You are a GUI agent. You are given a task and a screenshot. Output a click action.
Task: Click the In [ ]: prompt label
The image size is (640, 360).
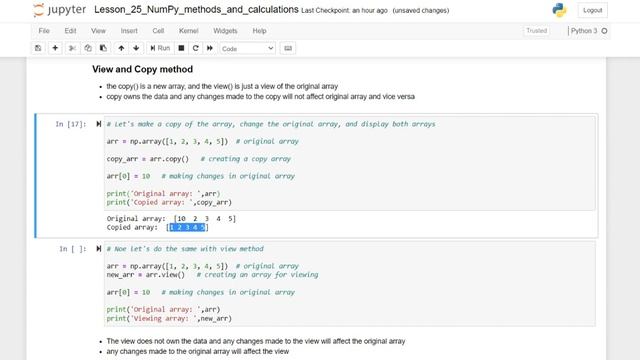[73, 249]
